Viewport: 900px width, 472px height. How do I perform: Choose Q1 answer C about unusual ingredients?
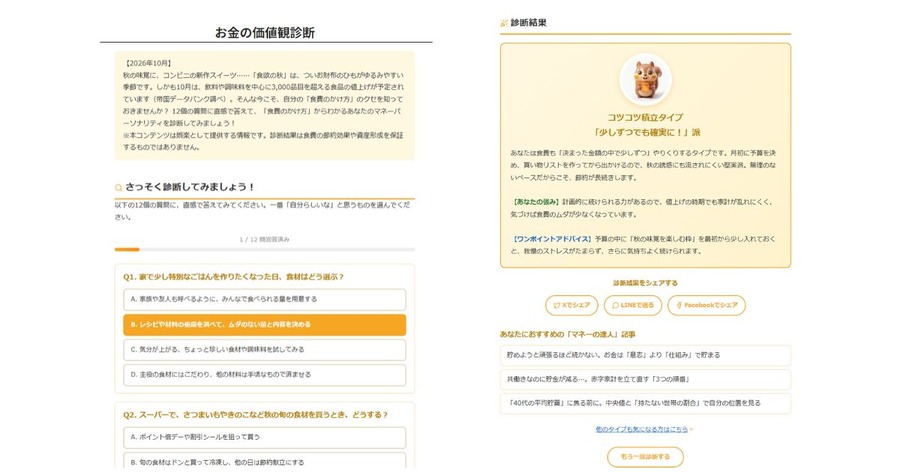pos(265,349)
